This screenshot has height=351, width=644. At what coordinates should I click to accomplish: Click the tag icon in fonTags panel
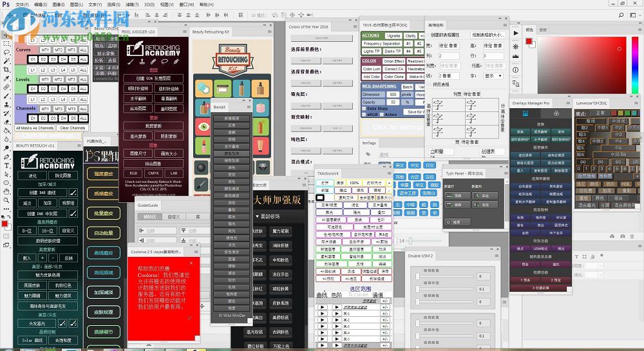(x=368, y=155)
